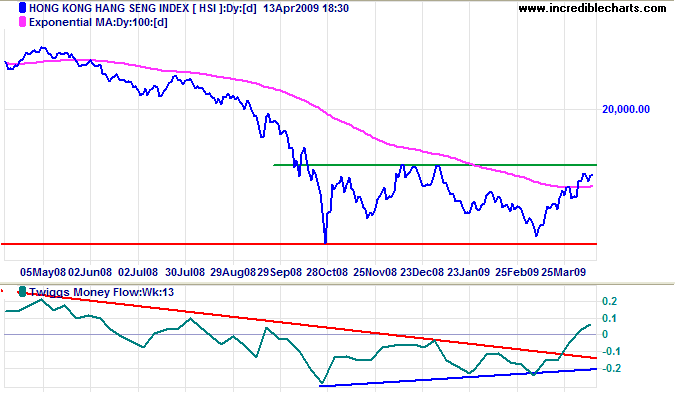Click the '-0.2' money flow axis value
The height and width of the screenshot is (395, 675).
tap(611, 368)
